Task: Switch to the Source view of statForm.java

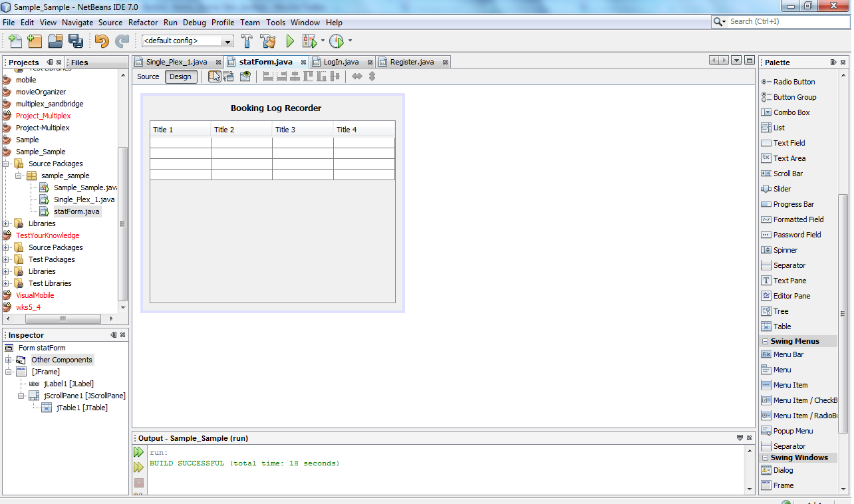Action: click(x=147, y=76)
